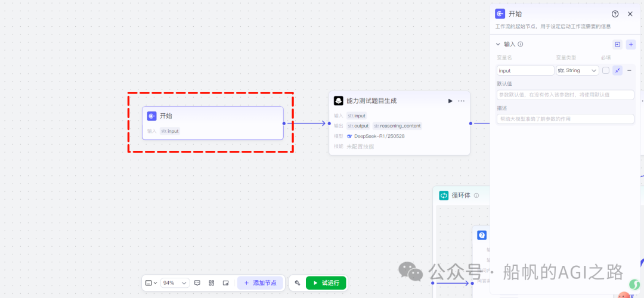Remove the input variable with the minus icon
The image size is (644, 298).
pos(629,70)
